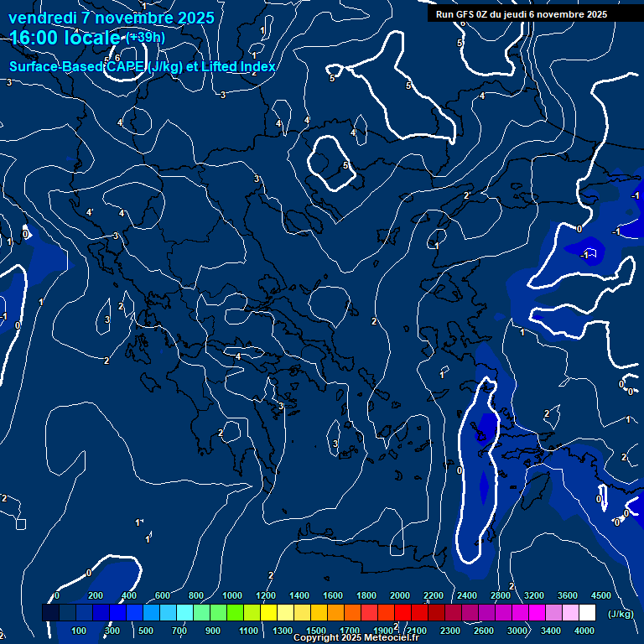Click the "100" legend value
The width and height of the screenshot is (644, 644).
pyautogui.click(x=79, y=631)
